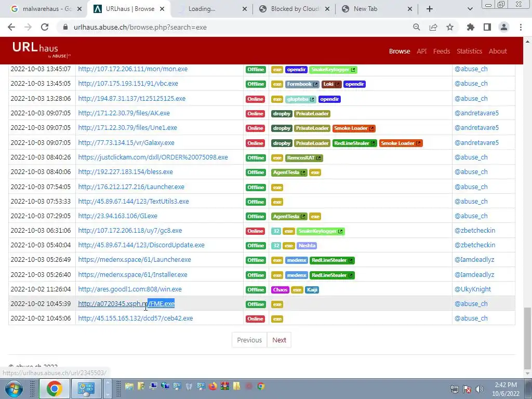The image size is (532, 399).
Task: Switch to the New Tab tab
Action: 377,9
